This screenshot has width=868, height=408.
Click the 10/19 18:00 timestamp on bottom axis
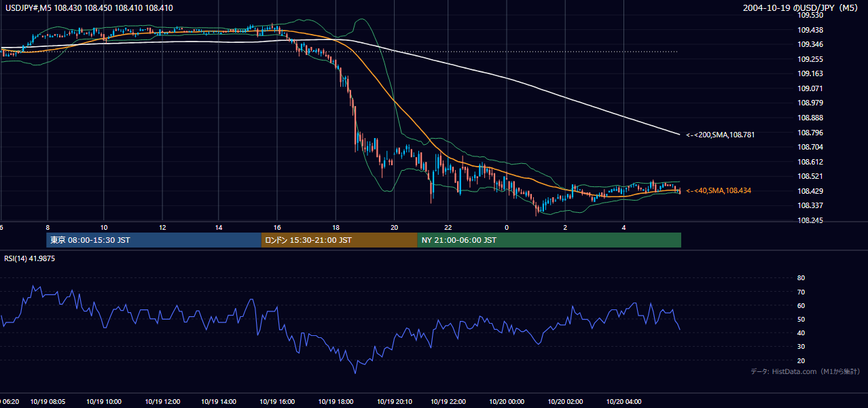coord(335,402)
